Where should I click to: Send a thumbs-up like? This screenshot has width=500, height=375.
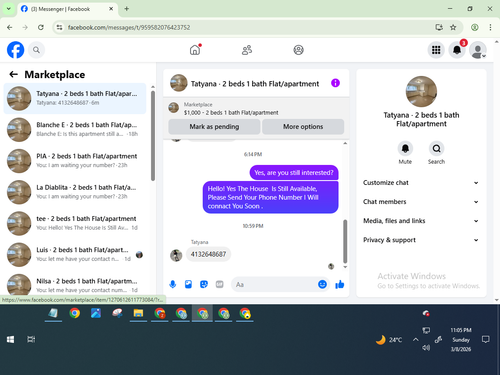pyautogui.click(x=340, y=284)
